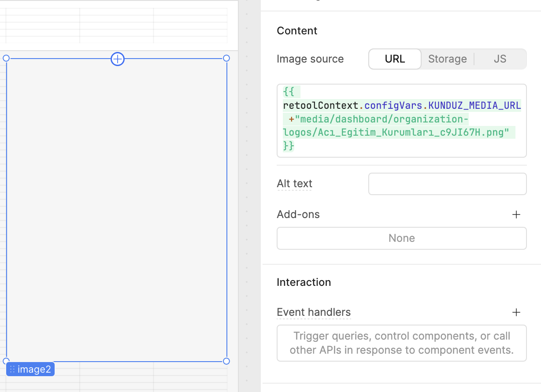541x392 pixels.
Task: Click the Alt text label tooltip
Action: [x=294, y=184]
